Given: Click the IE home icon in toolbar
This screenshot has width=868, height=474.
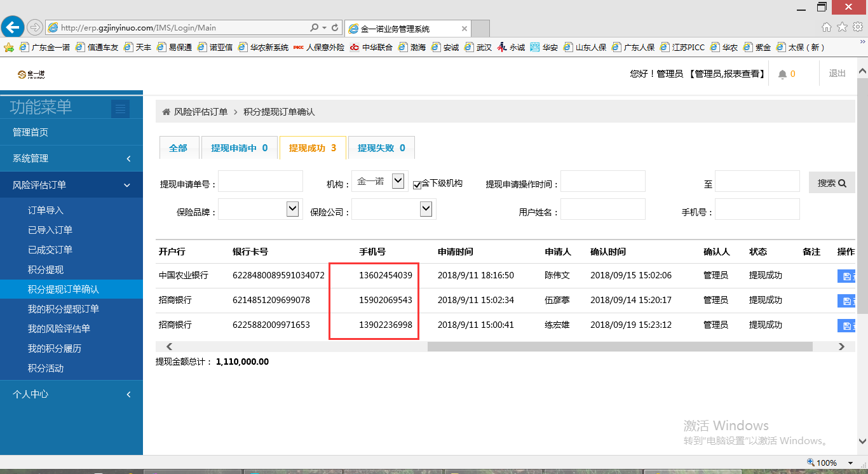Looking at the screenshot, I should [827, 27].
